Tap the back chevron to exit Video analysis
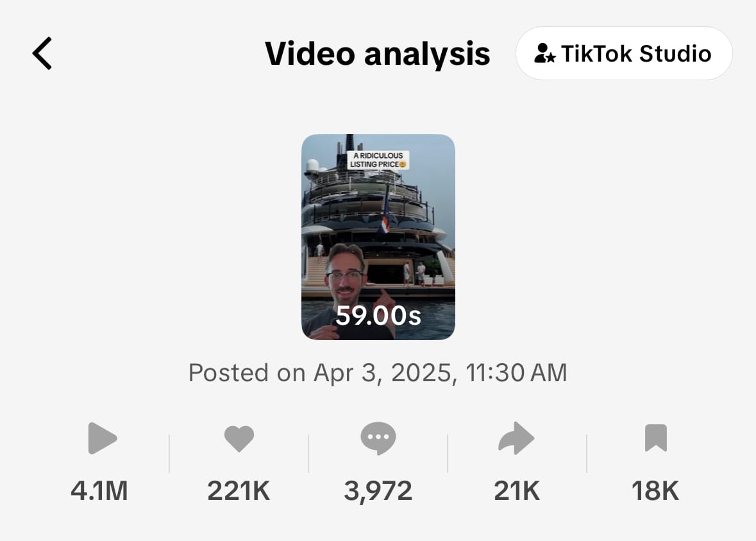The height and width of the screenshot is (541, 756). [x=42, y=53]
